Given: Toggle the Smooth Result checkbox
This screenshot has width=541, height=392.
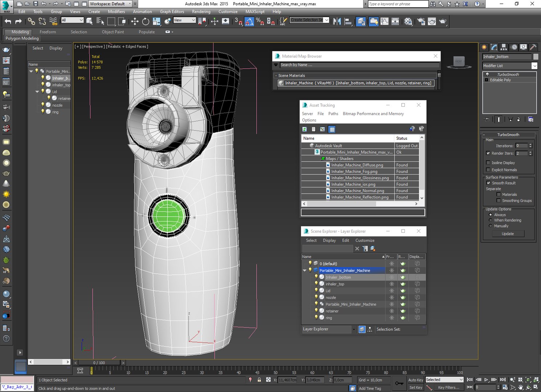Looking at the screenshot, I should pos(488,183).
